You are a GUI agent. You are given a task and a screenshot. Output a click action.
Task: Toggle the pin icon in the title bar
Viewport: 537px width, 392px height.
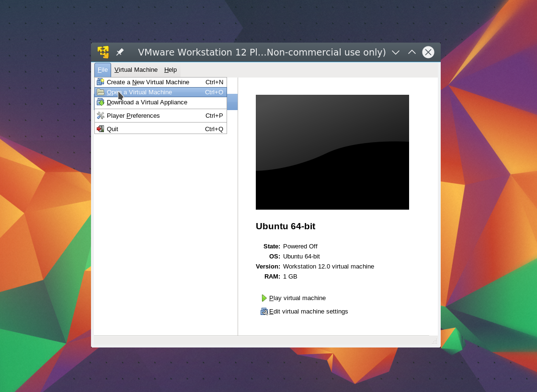(x=120, y=52)
